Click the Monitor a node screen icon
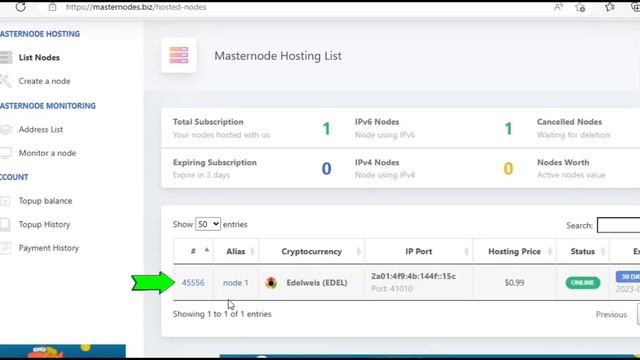The width and height of the screenshot is (640, 360). pos(6,153)
